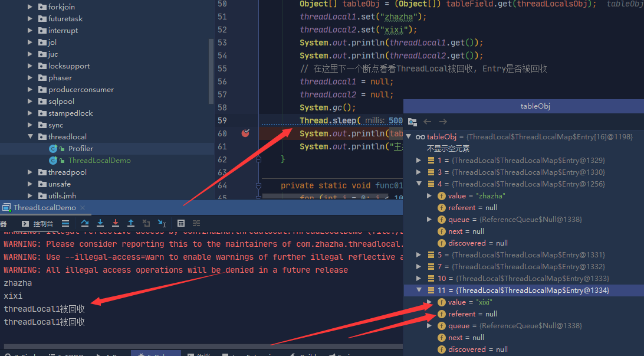
Task: Close the ThreadLocalDemo debug tab
Action: 83,208
